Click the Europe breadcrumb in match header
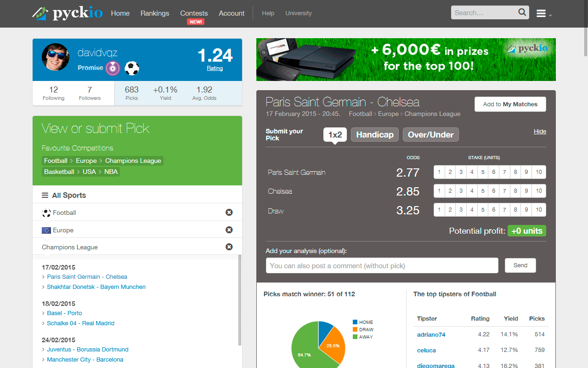 [388, 114]
